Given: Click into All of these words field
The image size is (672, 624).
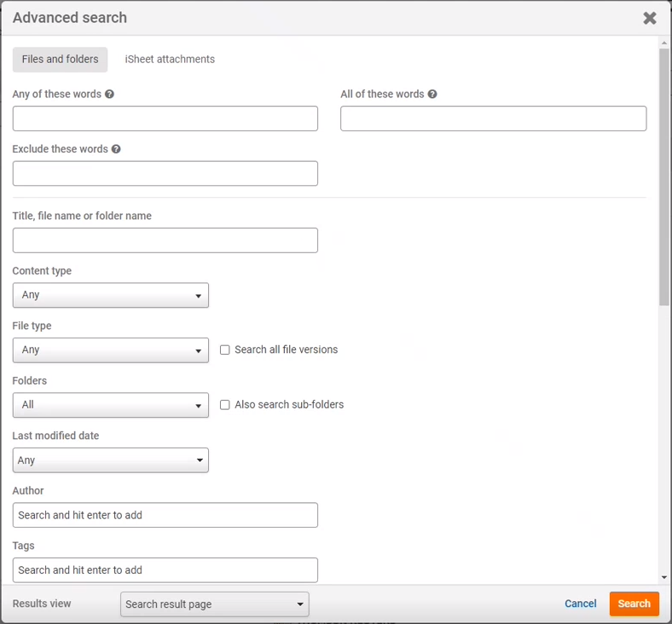Looking at the screenshot, I should click(x=493, y=118).
